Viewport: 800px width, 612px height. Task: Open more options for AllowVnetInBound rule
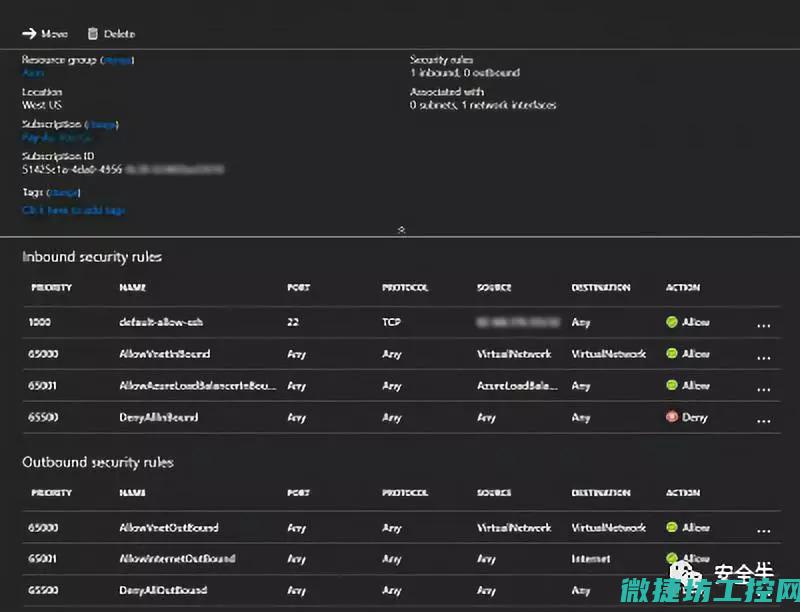coord(763,358)
